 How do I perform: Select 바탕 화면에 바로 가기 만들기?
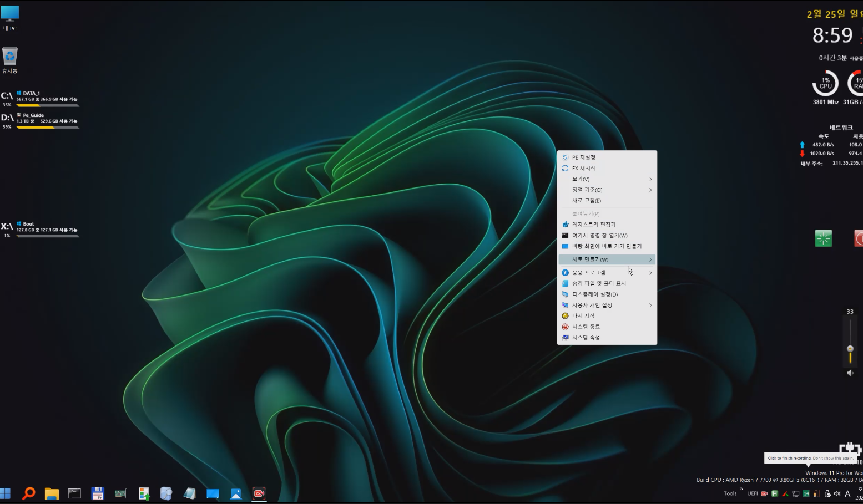point(607,246)
